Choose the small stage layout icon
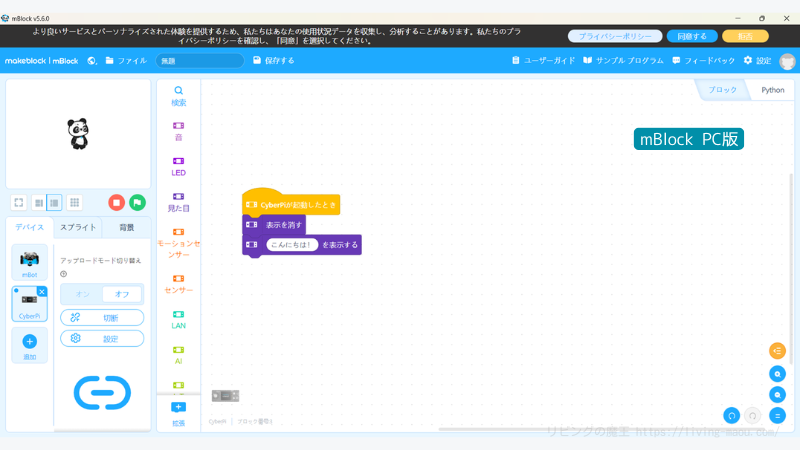This screenshot has height=450, width=800. coord(38,203)
